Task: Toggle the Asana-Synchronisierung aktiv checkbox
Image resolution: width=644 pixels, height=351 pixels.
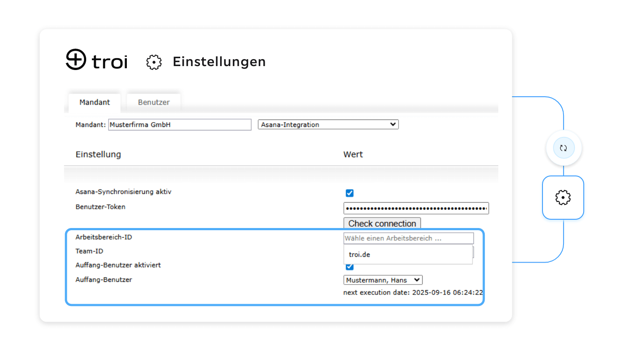Action: [x=350, y=193]
